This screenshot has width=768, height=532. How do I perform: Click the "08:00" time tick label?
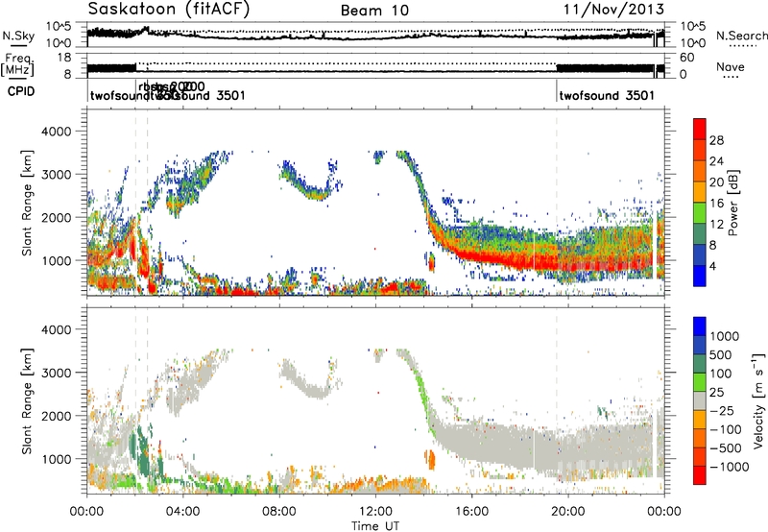pos(278,512)
